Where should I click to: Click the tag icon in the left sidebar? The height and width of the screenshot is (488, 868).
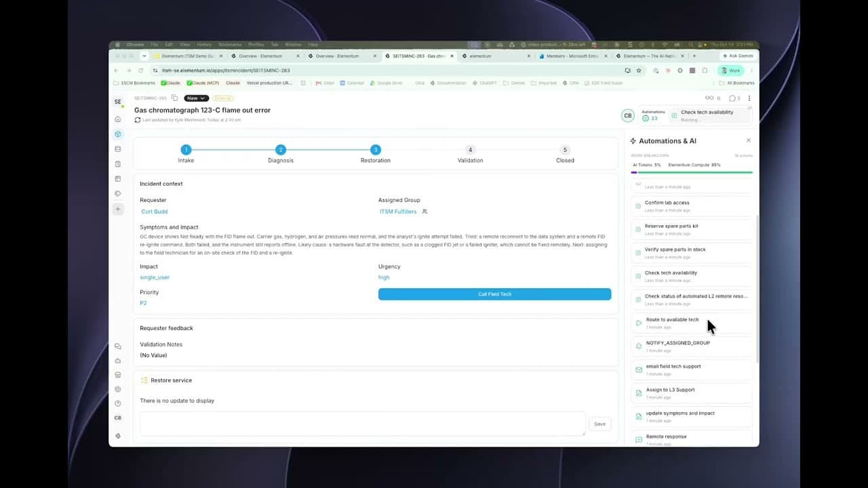pyautogui.click(x=118, y=194)
